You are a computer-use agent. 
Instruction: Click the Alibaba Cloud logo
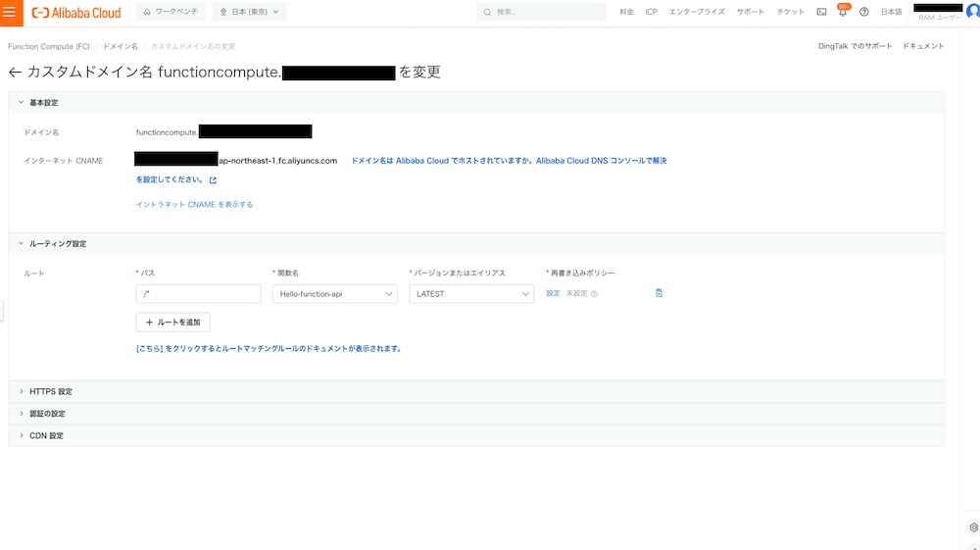pyautogui.click(x=76, y=13)
